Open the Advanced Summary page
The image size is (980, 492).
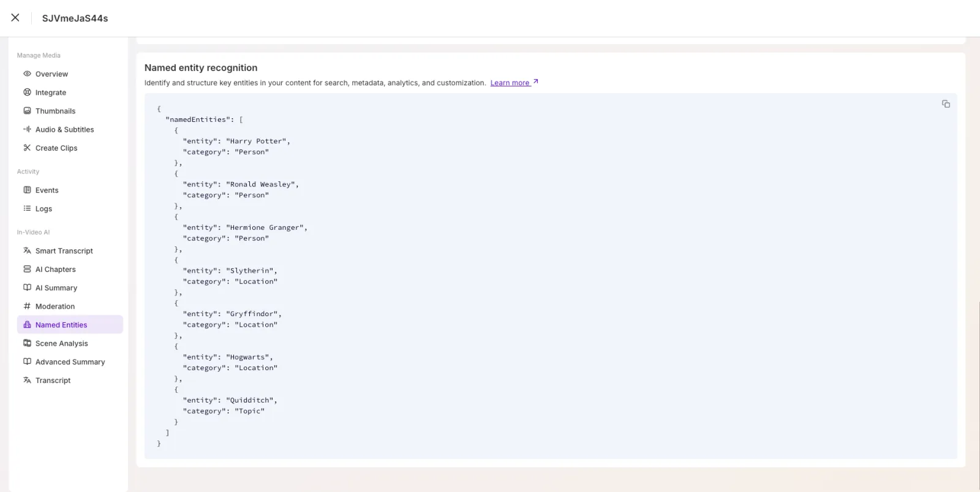[70, 361]
